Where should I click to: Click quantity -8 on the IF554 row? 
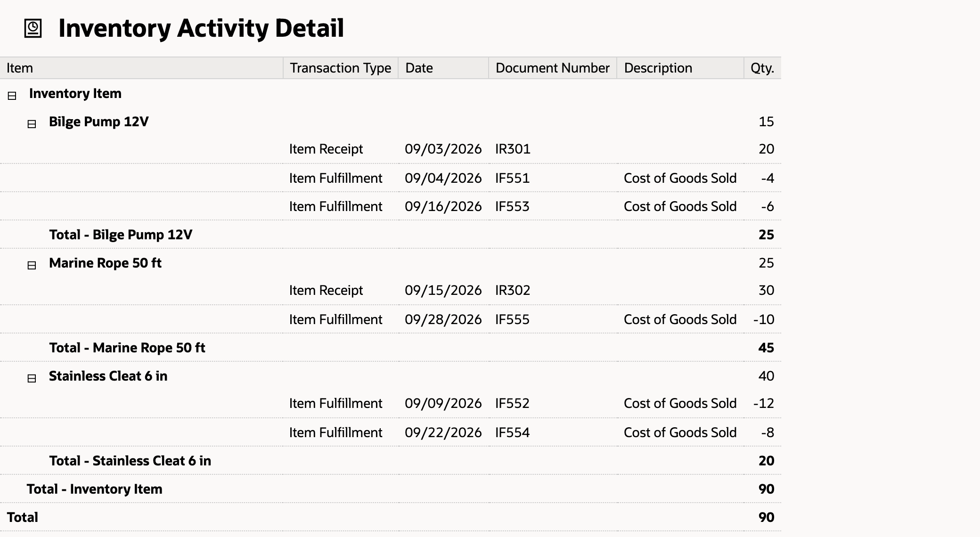point(768,432)
